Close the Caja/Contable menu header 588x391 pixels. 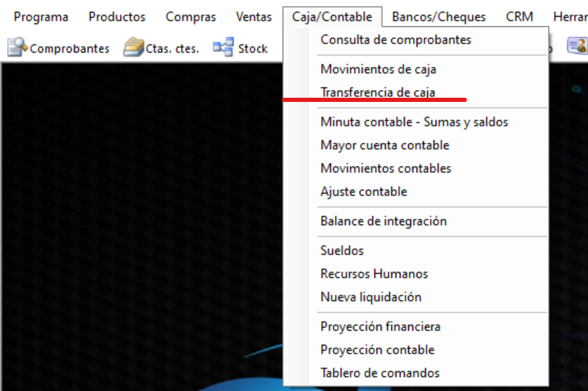[332, 17]
